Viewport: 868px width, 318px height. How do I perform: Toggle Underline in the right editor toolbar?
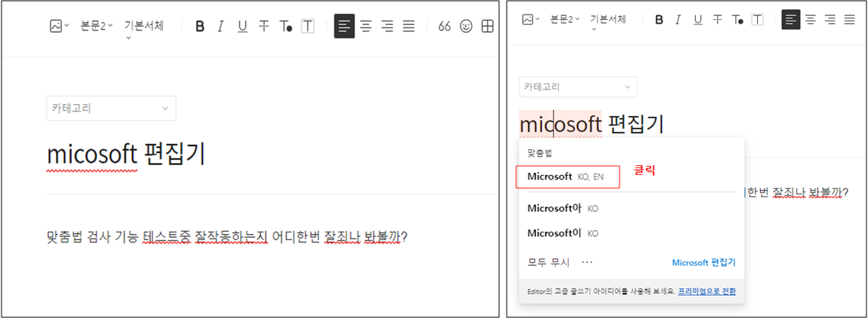(697, 20)
